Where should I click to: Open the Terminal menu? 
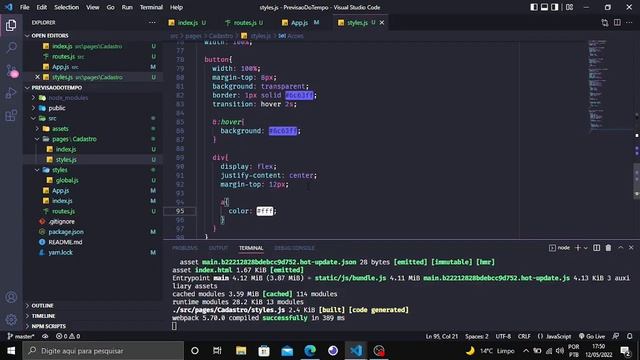pyautogui.click(x=151, y=7)
